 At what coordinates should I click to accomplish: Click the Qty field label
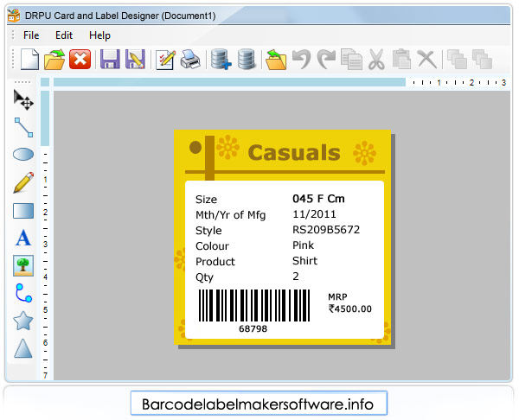tap(204, 277)
